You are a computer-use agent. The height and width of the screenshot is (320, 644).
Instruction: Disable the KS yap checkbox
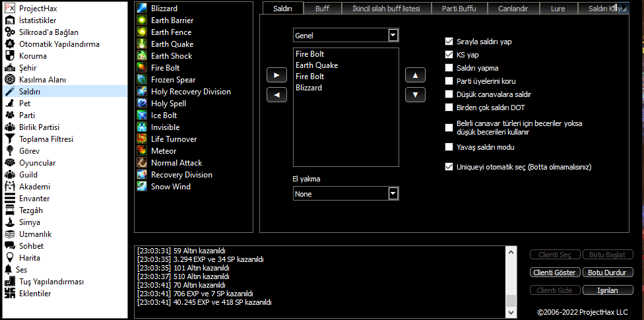[x=449, y=55]
